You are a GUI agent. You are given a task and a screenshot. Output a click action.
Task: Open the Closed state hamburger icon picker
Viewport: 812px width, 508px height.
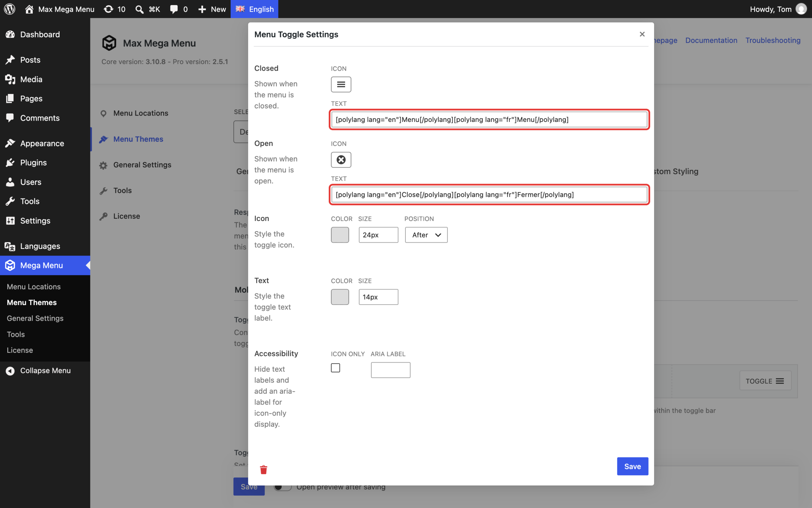[x=341, y=84]
